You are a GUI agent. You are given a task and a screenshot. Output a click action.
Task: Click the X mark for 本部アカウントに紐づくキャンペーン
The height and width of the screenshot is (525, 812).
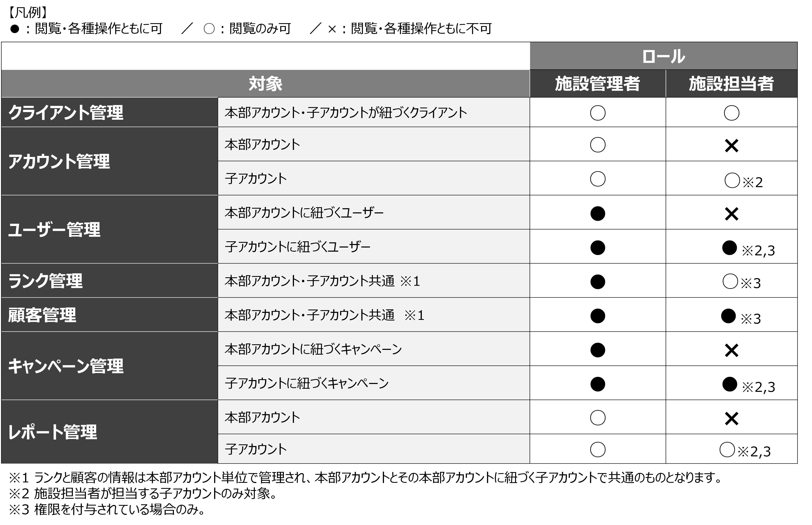coord(731,350)
